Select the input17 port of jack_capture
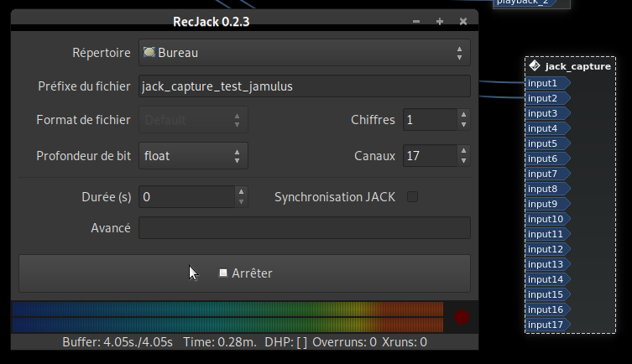The height and width of the screenshot is (364, 632). 548,325
